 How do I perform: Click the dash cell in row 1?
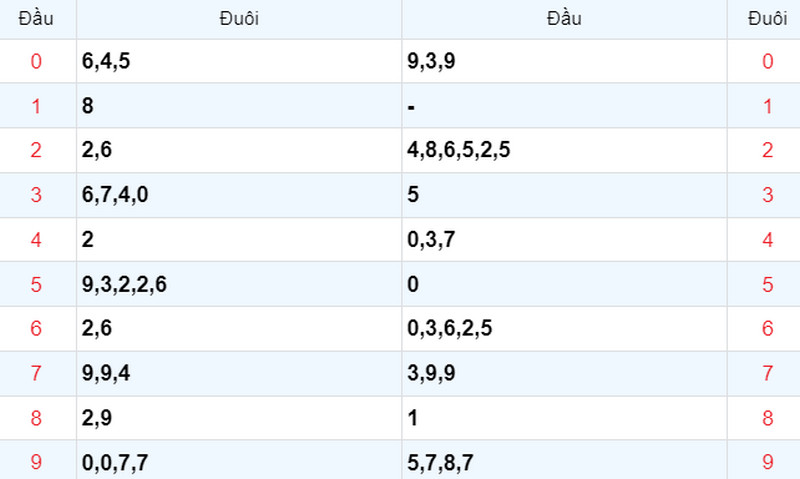[564, 106]
